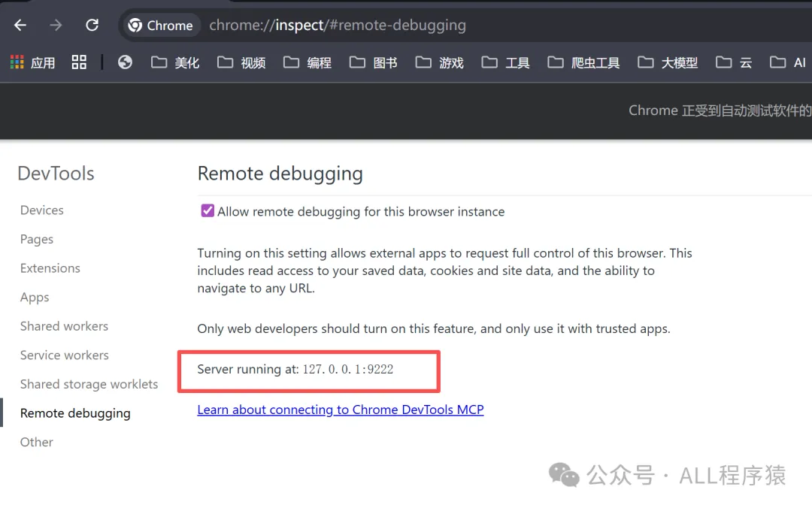Click the globe bookmark icon

125,62
